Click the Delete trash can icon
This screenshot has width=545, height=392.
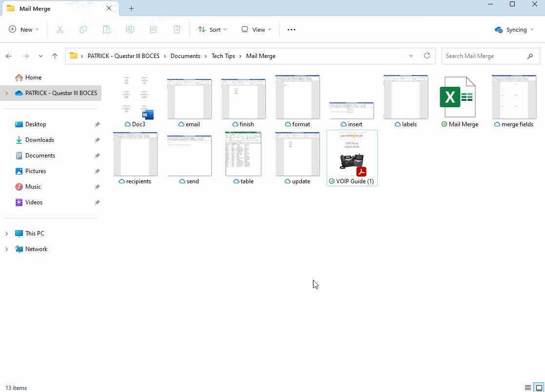click(177, 30)
